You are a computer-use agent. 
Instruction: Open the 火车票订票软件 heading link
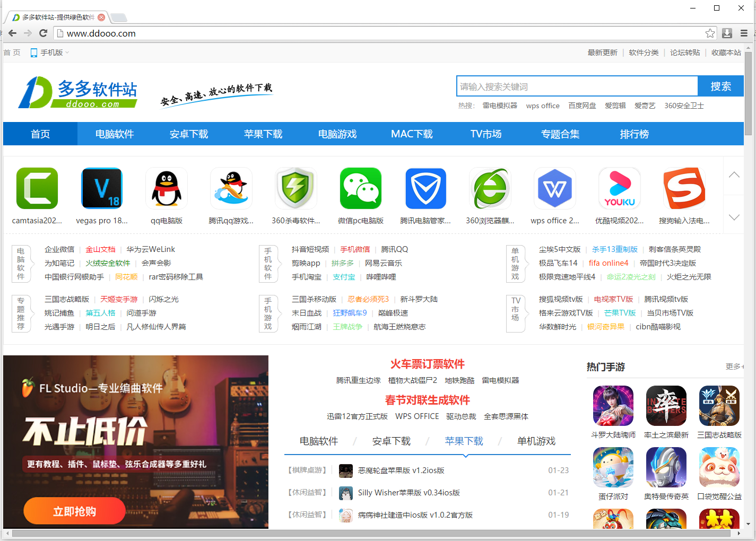coord(428,364)
